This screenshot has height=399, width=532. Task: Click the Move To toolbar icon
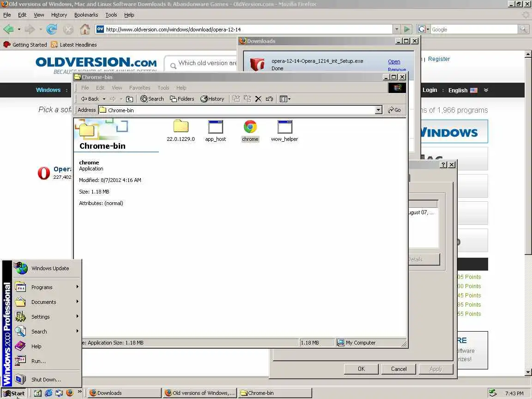coord(236,99)
